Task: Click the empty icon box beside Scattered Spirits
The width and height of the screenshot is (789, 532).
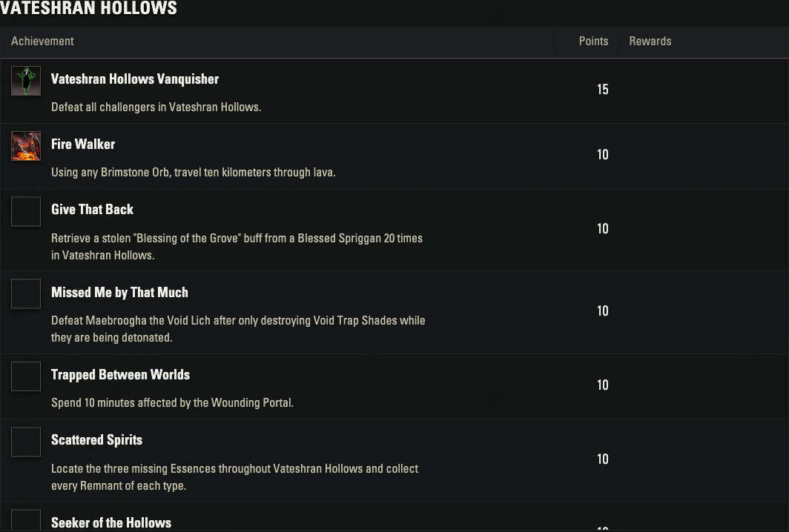Action: pos(26,442)
